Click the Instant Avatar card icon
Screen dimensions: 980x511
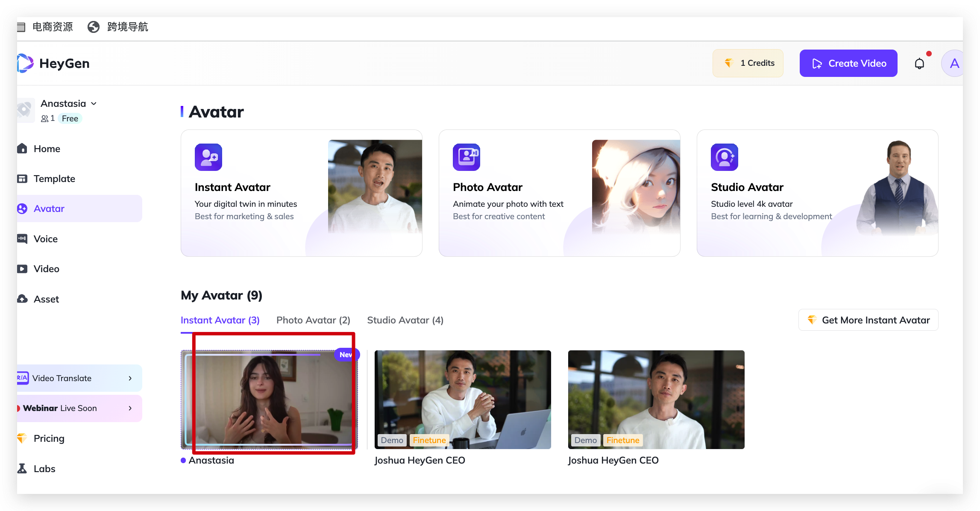point(208,157)
